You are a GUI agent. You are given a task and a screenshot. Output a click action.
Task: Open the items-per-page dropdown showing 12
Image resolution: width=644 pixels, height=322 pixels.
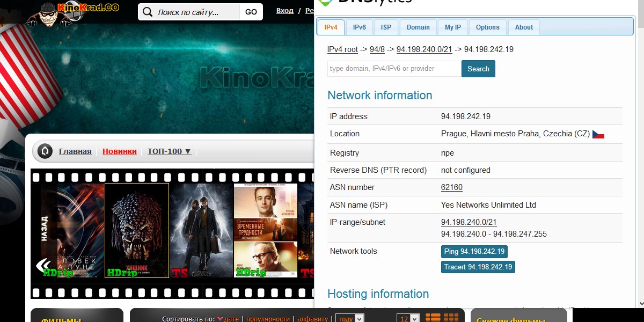coord(411,319)
